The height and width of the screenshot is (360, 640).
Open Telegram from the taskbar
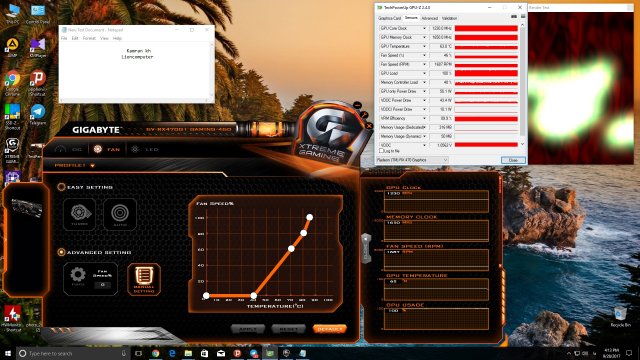click(x=253, y=353)
